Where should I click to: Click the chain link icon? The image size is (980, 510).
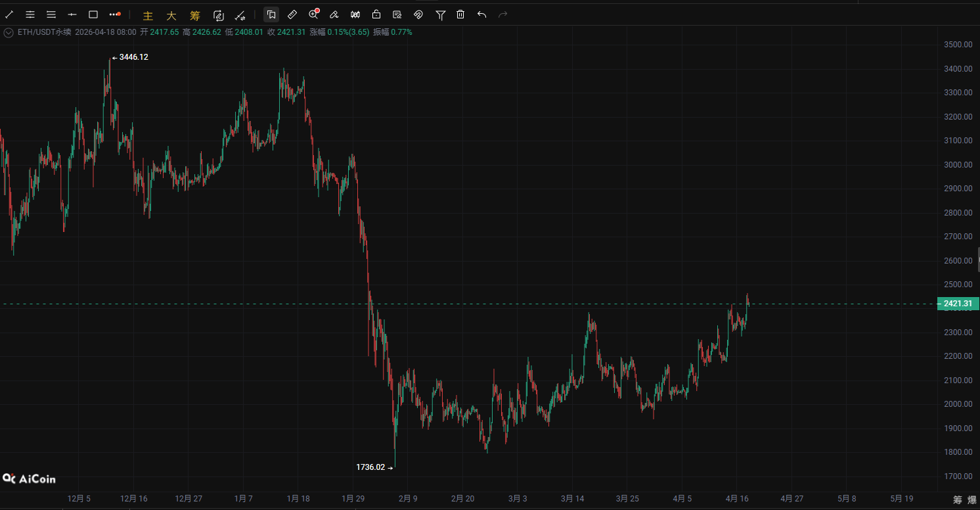[418, 14]
